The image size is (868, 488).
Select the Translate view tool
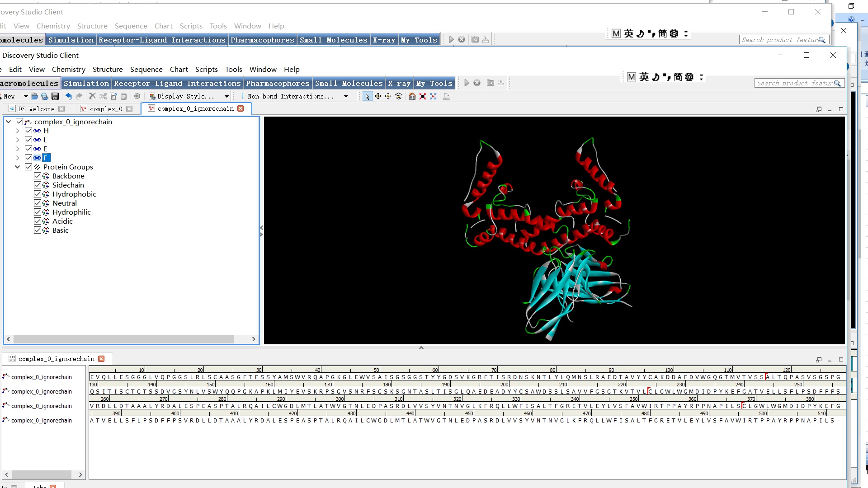pos(388,96)
